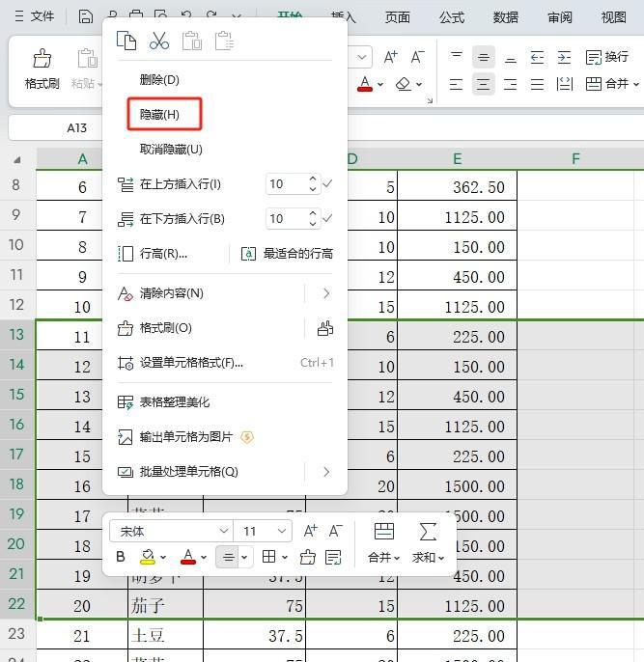Viewport: 644px width, 662px height.
Task: Select 表格整理美化 menu entry
Action: coord(175,401)
